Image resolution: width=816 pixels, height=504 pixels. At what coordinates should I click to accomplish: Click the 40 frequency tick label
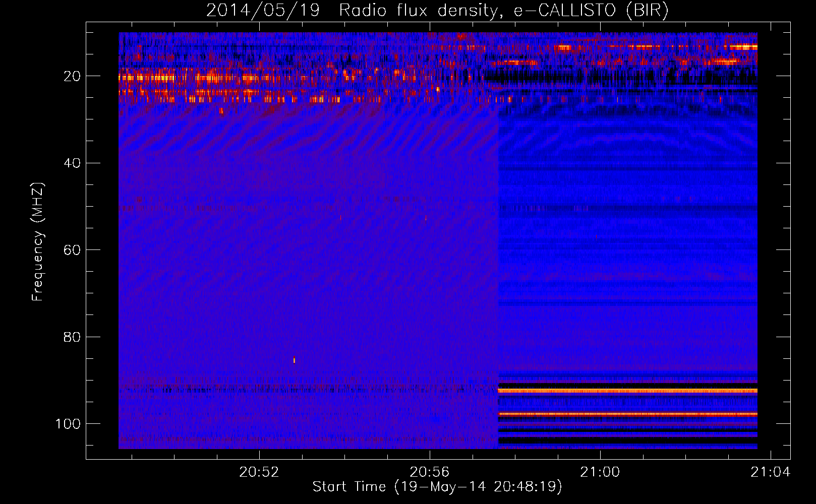72,163
